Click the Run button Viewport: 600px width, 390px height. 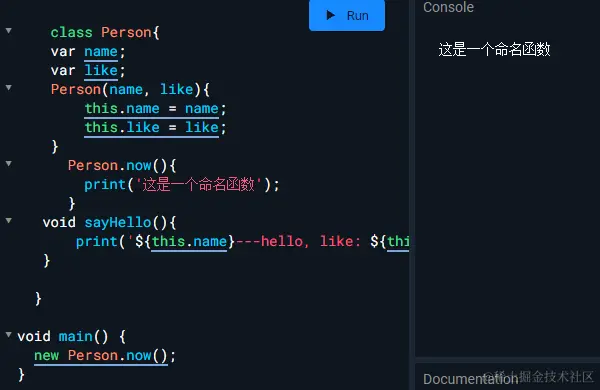coord(347,15)
